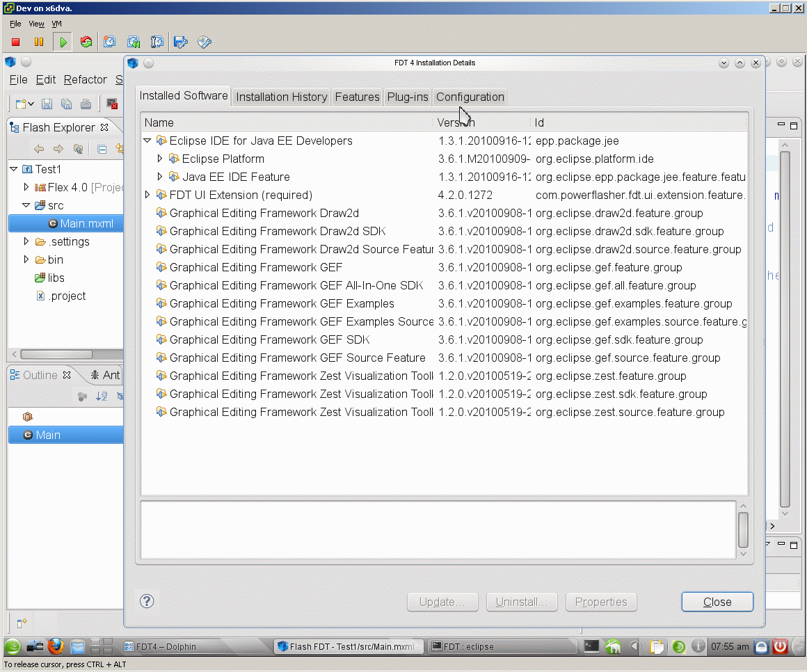Select Graphical Editing Framework GEF Examples row
Screen dimensions: 807x672
(x=444, y=303)
